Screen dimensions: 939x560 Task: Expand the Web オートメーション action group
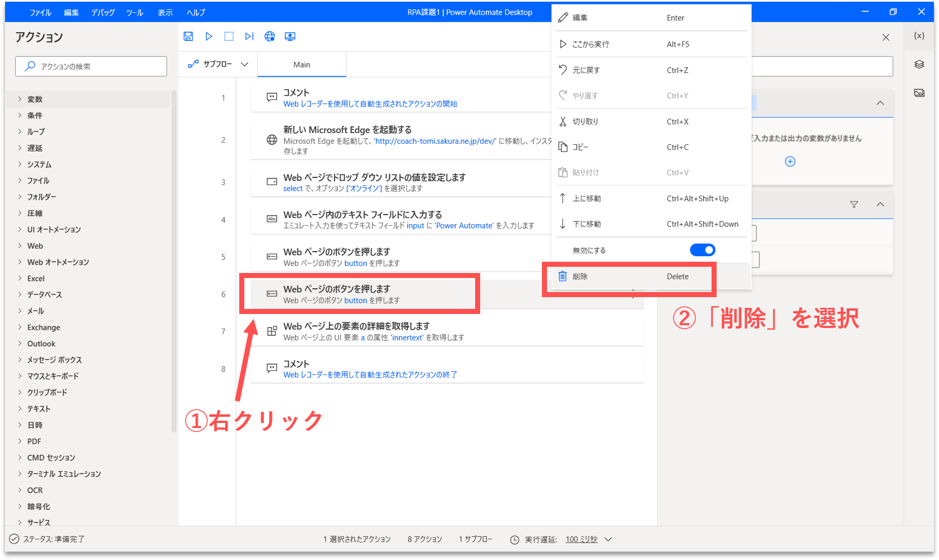58,262
